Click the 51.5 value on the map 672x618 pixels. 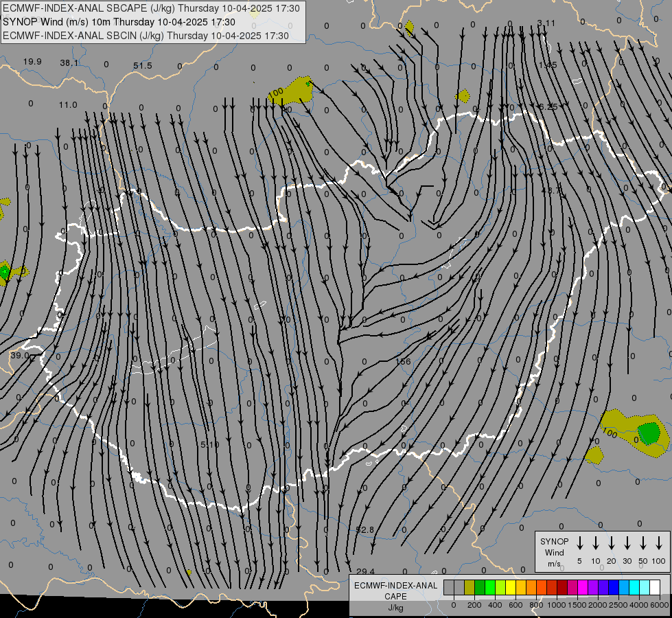pos(143,66)
